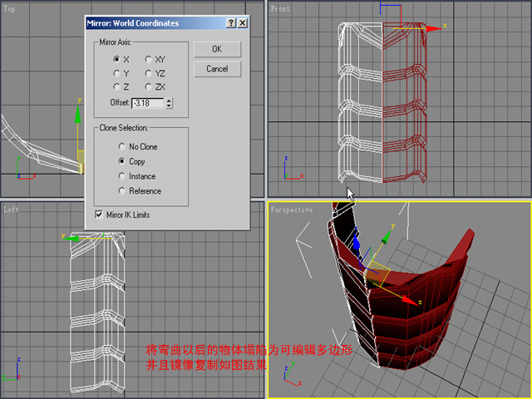Viewport: 532px width, 399px height.
Task: Click the help question mark icon
Action: pos(231,23)
